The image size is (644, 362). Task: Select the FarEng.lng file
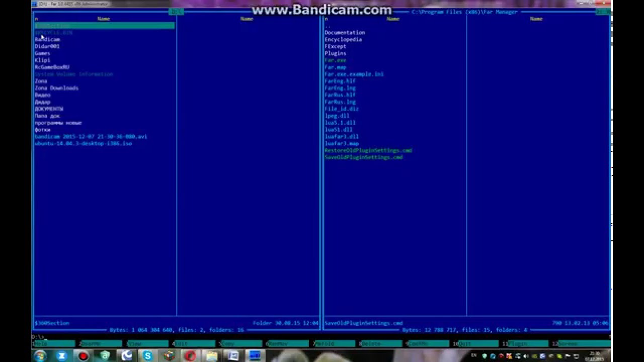click(x=340, y=88)
